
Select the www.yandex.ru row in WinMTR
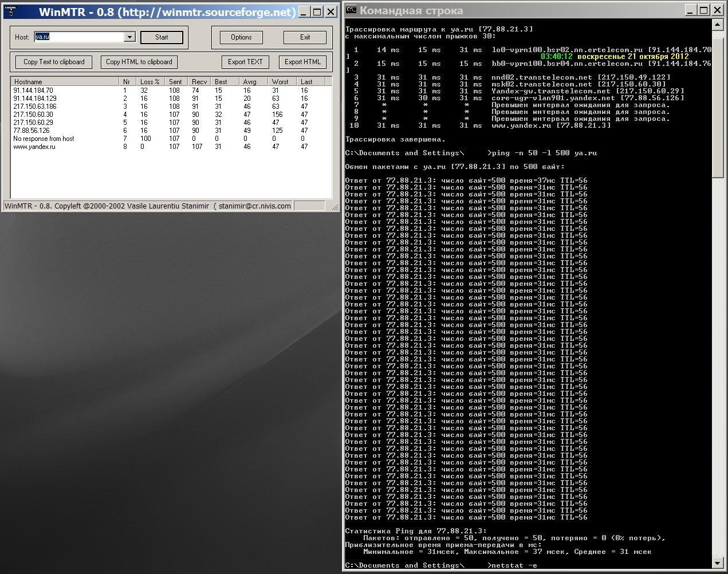click(171, 147)
